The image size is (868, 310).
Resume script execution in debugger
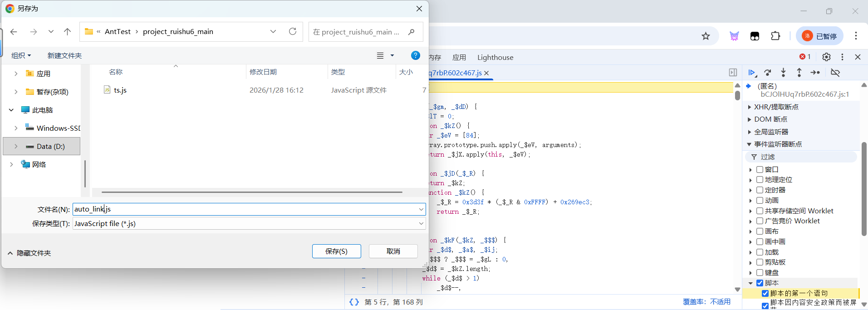pyautogui.click(x=751, y=73)
